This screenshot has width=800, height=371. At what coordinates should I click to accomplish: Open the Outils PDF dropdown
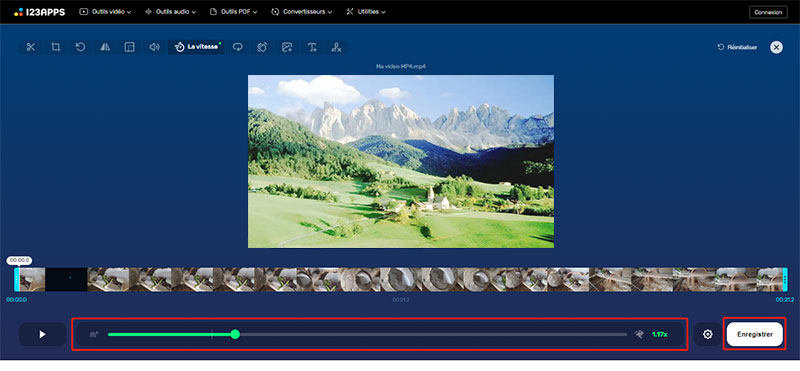pos(233,12)
